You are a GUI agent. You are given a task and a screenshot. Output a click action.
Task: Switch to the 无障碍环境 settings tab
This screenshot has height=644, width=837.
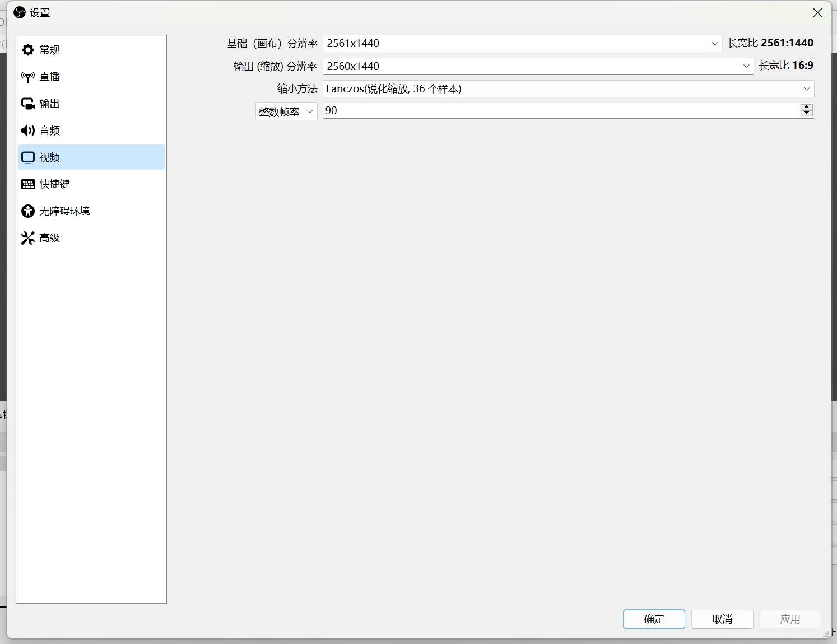click(x=64, y=211)
